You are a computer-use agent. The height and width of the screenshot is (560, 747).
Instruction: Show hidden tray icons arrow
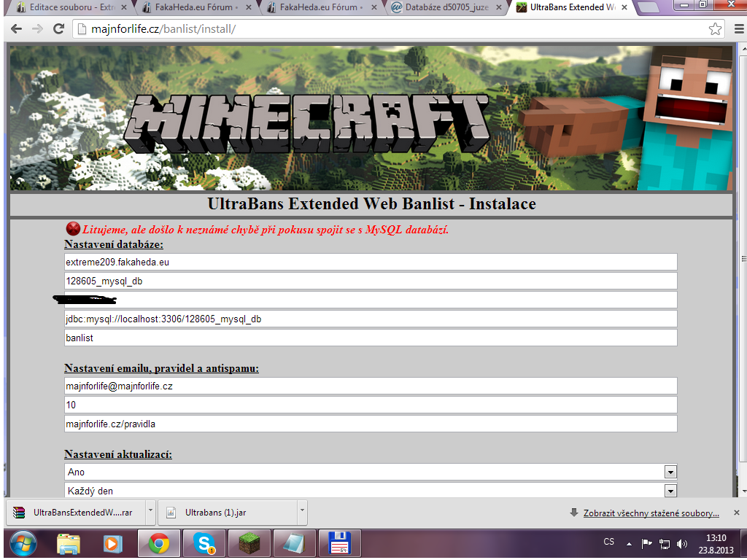[630, 544]
